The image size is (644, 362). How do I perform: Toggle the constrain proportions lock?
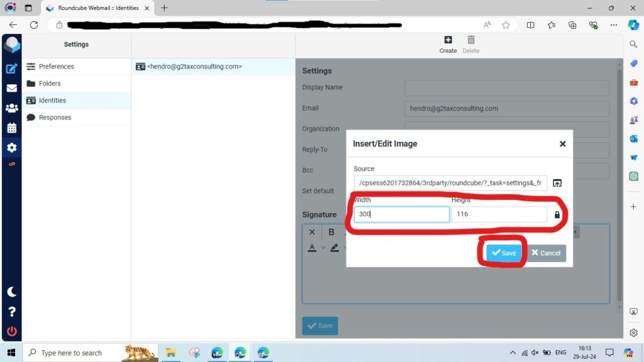[557, 215]
